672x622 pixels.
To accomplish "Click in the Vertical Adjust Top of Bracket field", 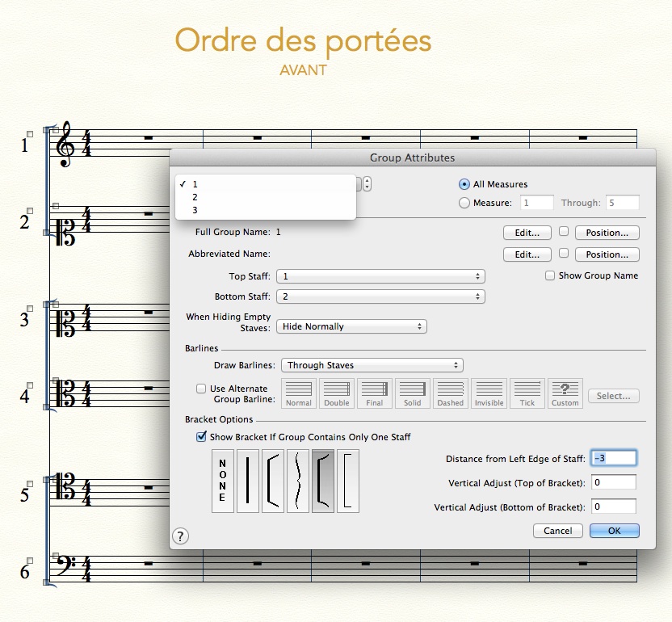I will tap(612, 482).
